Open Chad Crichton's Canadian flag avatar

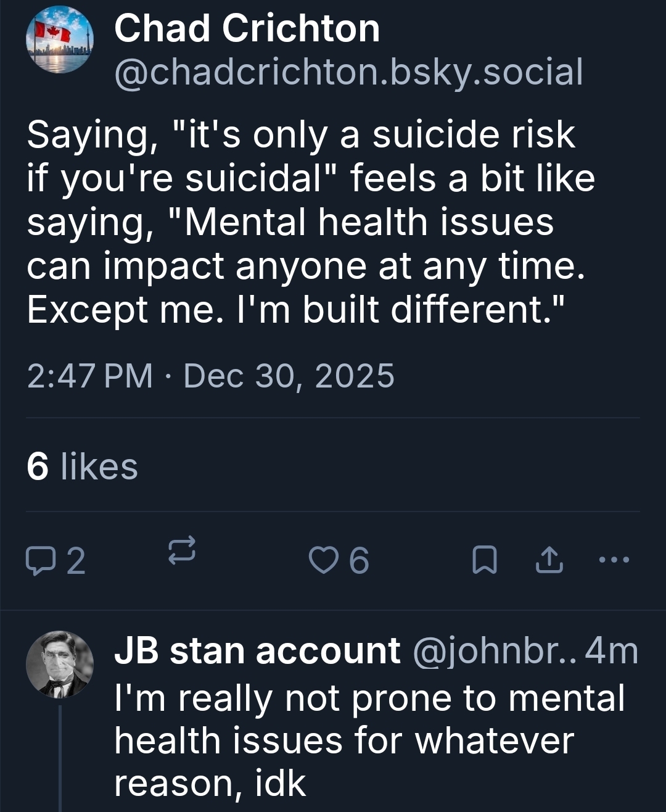coord(59,40)
